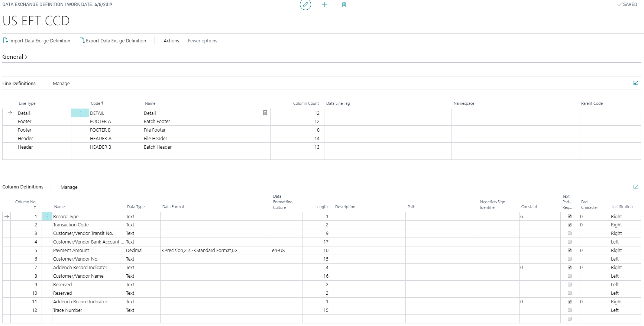The image size is (644, 326).
Task: Click Length 17 for Customer/Vendor Bank Account
Action: point(318,242)
